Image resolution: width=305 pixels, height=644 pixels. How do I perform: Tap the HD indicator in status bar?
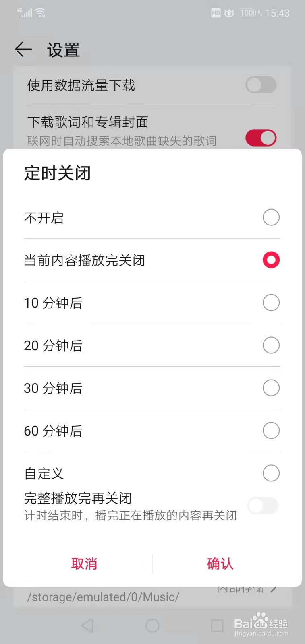coord(216,13)
